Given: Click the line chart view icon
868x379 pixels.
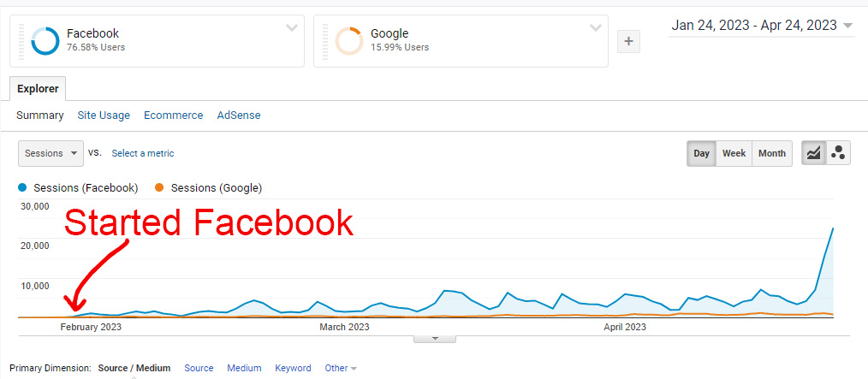Looking at the screenshot, I should pyautogui.click(x=813, y=153).
